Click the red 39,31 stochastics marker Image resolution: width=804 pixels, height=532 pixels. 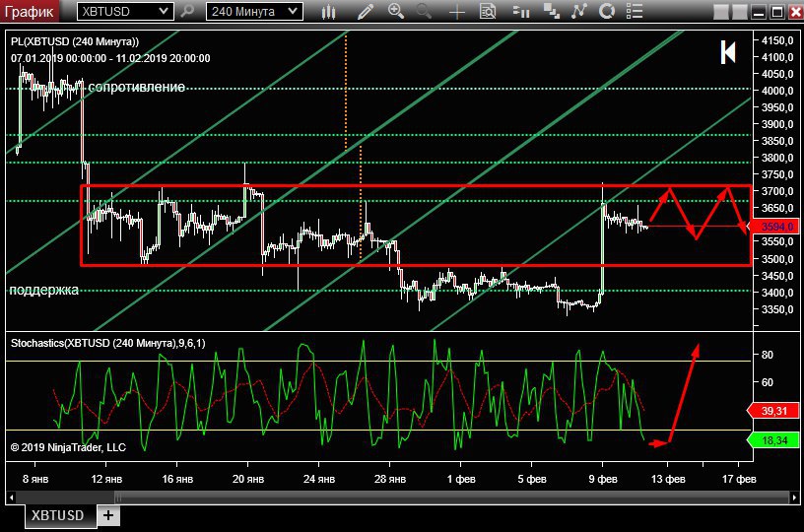(773, 411)
